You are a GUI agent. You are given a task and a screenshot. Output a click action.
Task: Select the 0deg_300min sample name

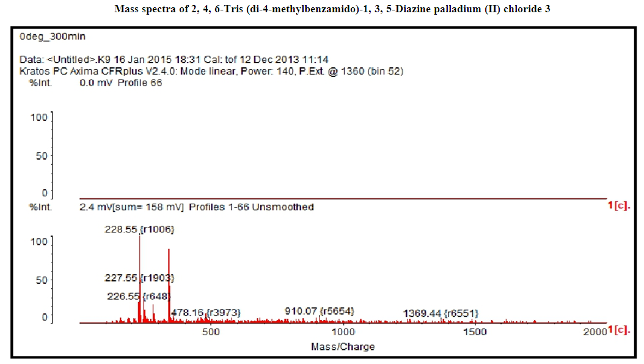53,37
